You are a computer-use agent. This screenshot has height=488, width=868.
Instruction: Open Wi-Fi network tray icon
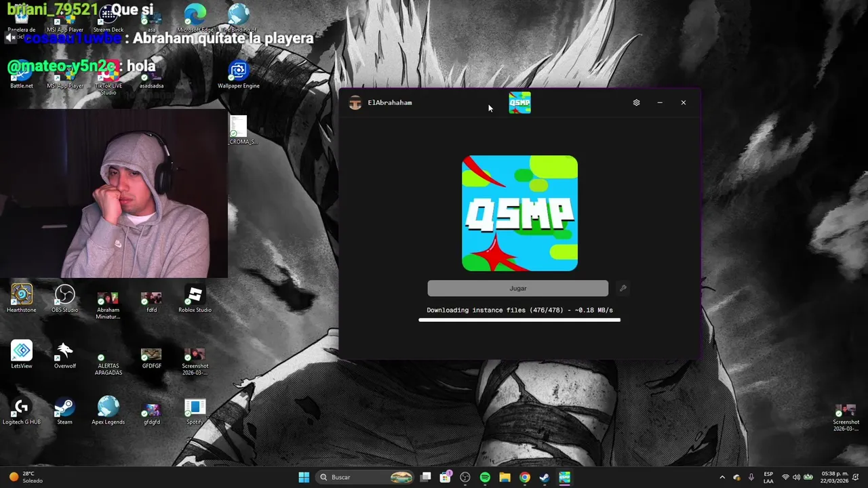[x=785, y=477]
